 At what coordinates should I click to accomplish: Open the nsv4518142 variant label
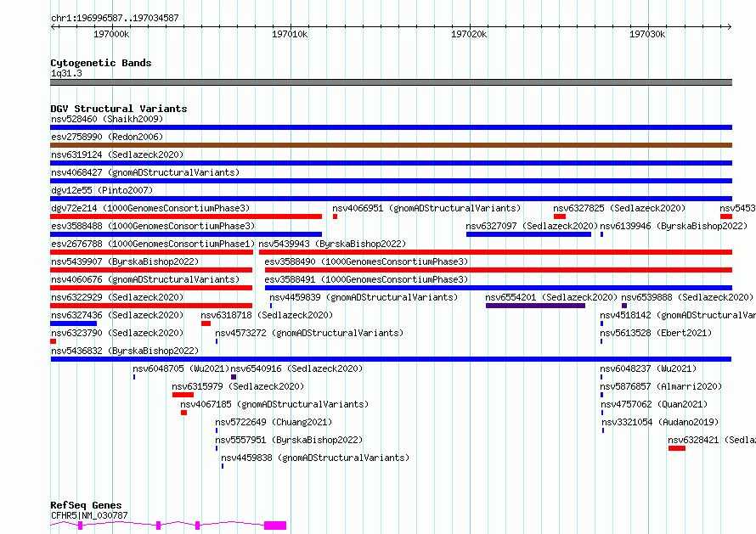678,315
